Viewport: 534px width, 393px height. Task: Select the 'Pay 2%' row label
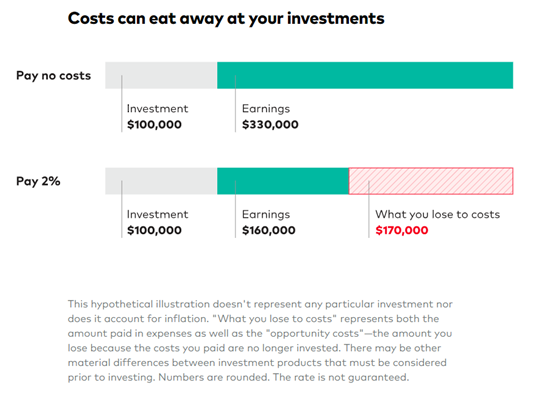pos(38,181)
